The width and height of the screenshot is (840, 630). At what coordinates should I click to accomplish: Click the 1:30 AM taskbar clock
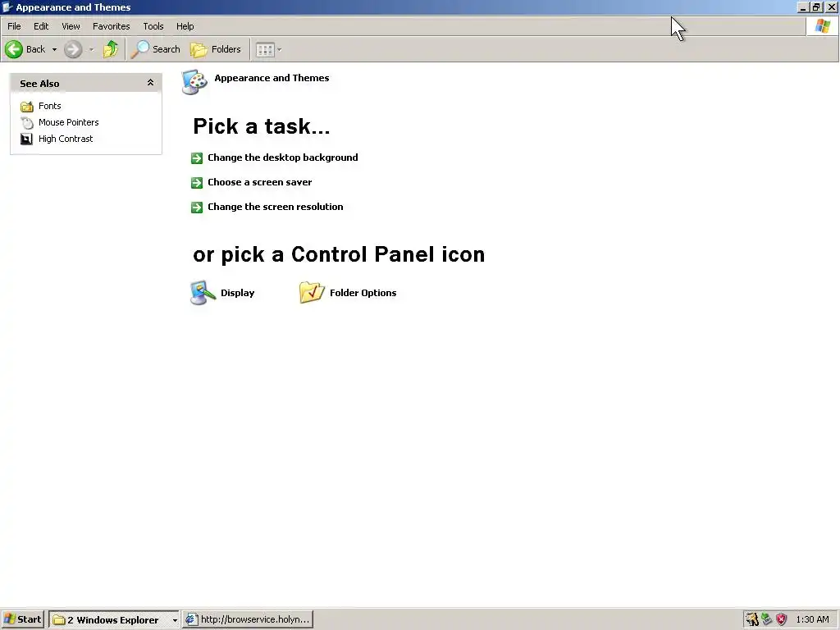tap(812, 620)
